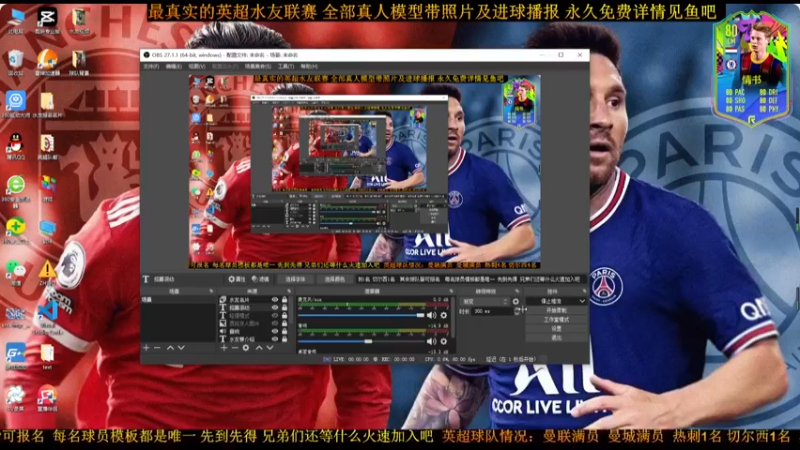Screen dimensions: 800x450
Task: Open 帮助(H) Help menu in OBS
Action: [309, 66]
